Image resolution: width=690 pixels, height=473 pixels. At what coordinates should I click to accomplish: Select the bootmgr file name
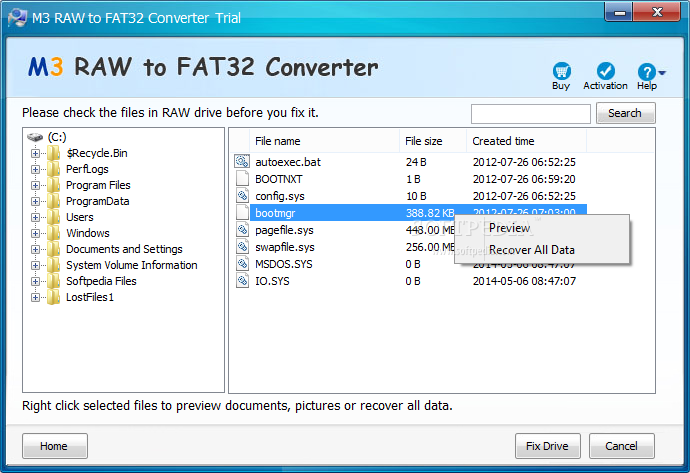click(x=275, y=213)
